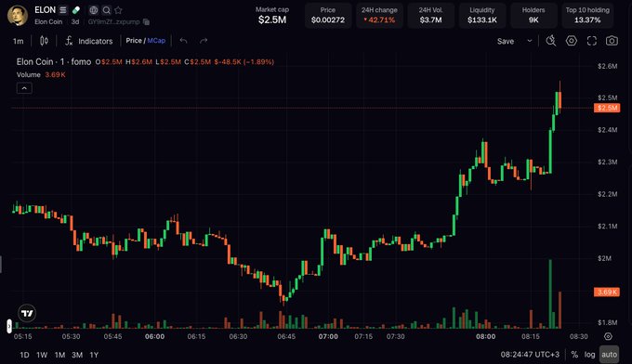
Task: Select the 1W range
Action: pyautogui.click(x=42, y=355)
